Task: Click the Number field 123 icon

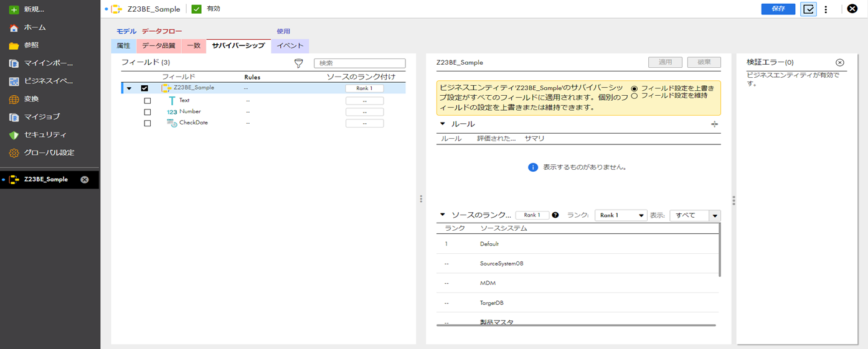Action: click(172, 112)
